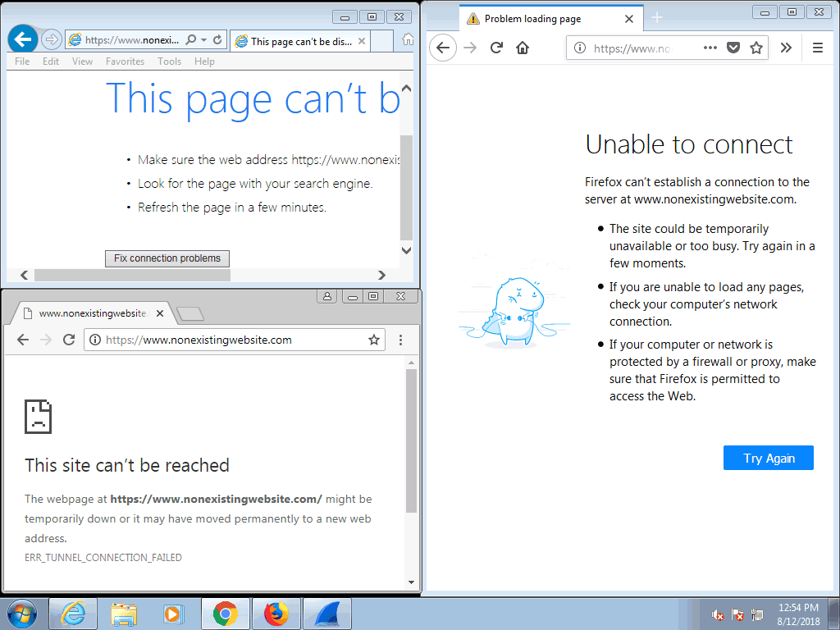Click Firefox home icon
The width and height of the screenshot is (840, 630).
pos(523,48)
